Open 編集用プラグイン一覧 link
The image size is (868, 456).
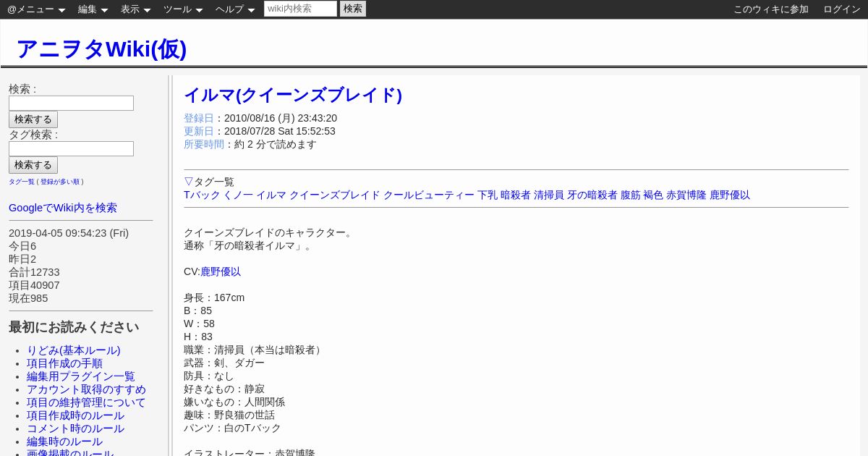[x=81, y=376]
